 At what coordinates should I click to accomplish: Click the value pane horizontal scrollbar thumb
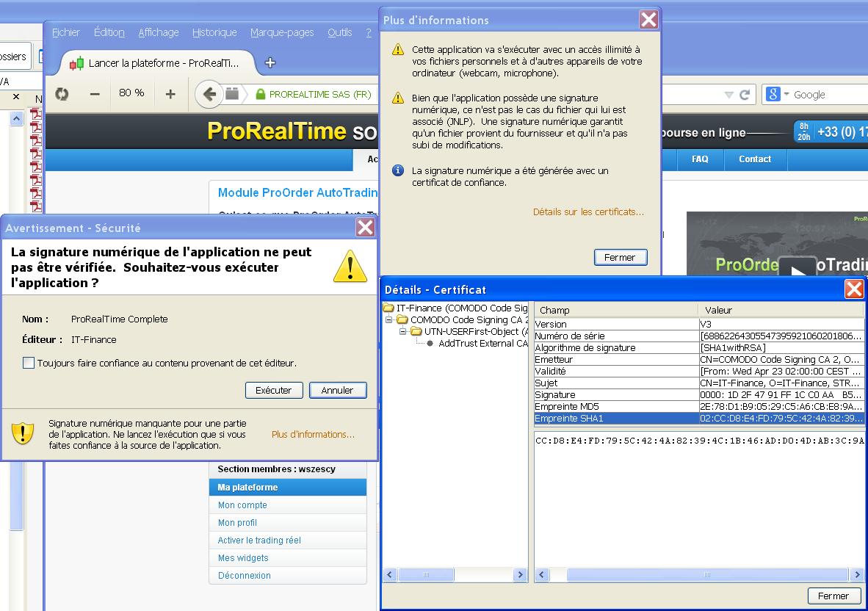(x=707, y=575)
